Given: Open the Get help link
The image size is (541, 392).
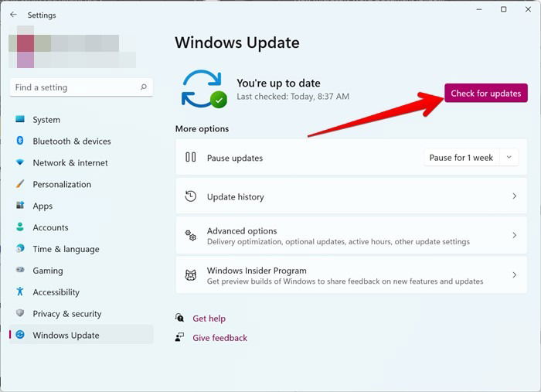Looking at the screenshot, I should (x=209, y=318).
